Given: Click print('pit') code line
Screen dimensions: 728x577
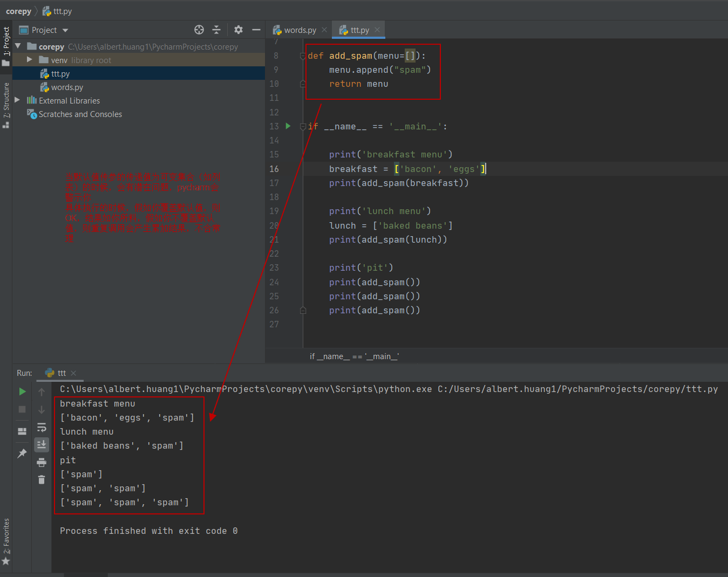Looking at the screenshot, I should click(x=361, y=267).
